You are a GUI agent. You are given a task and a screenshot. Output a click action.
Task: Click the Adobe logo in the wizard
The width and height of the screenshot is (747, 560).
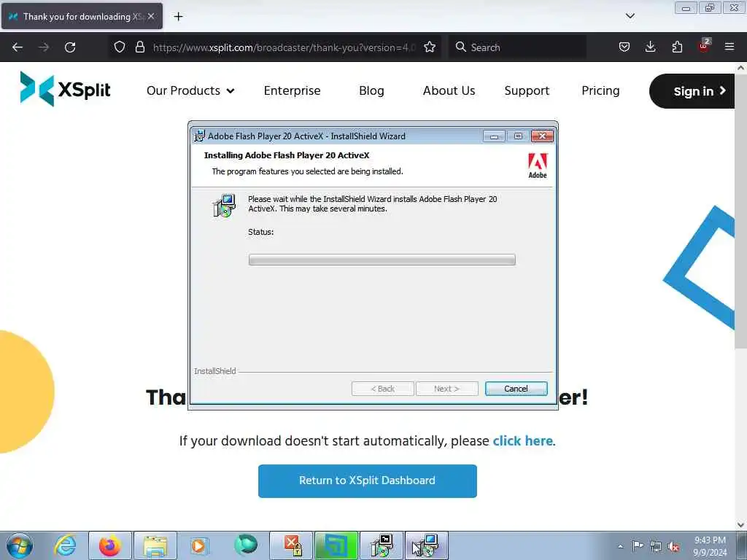(538, 166)
